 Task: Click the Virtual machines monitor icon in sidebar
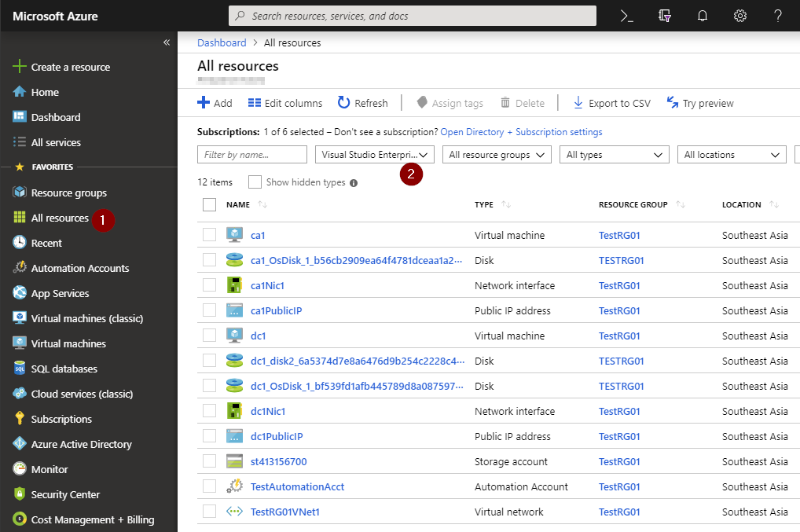[x=20, y=343]
